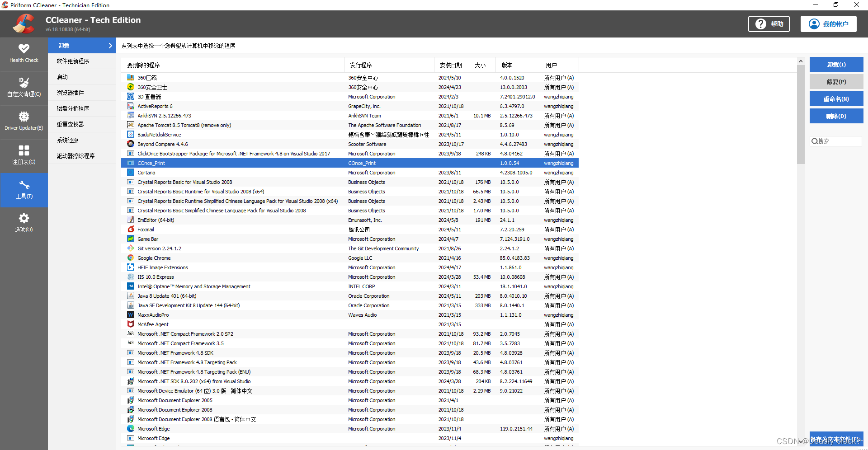Open the Registry (注册表) section
This screenshot has width=868, height=450.
(x=24, y=156)
